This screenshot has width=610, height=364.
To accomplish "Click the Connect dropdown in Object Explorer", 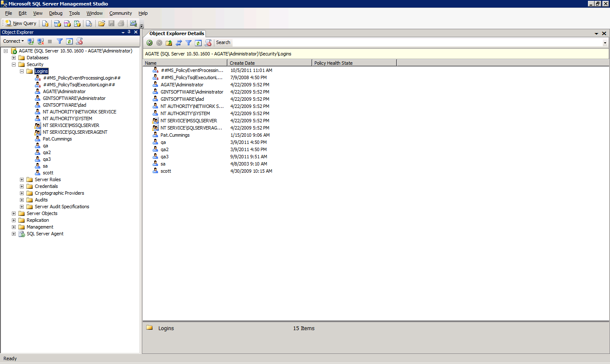I will pyautogui.click(x=14, y=41).
